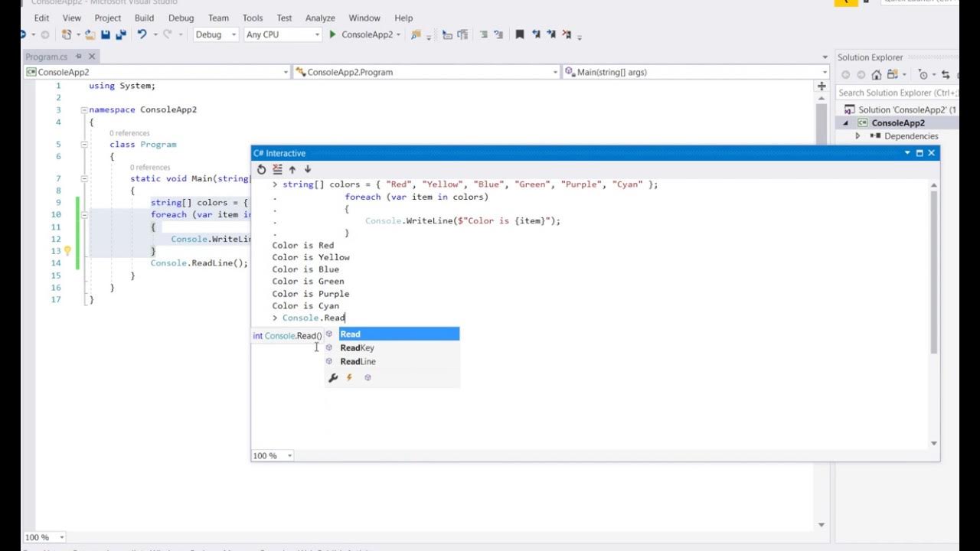Screen dimensions: 980x551
Task: Open the Main(string[] args) member dropdown
Action: (695, 72)
